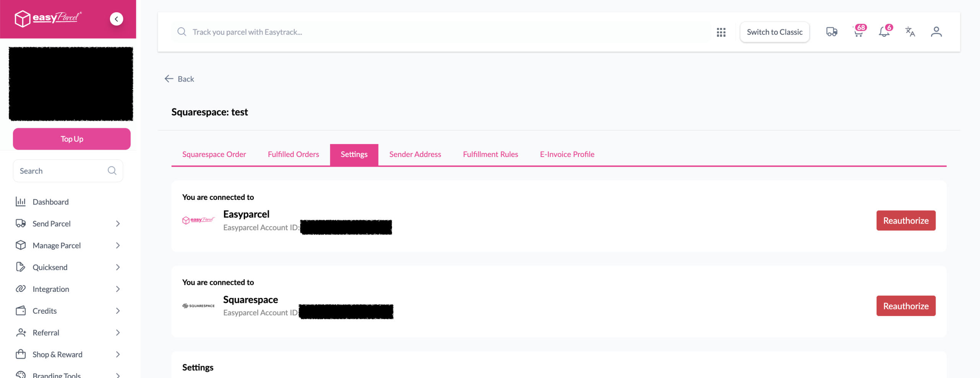Open the language translation menu
Image resolution: width=980 pixels, height=378 pixels.
click(910, 32)
